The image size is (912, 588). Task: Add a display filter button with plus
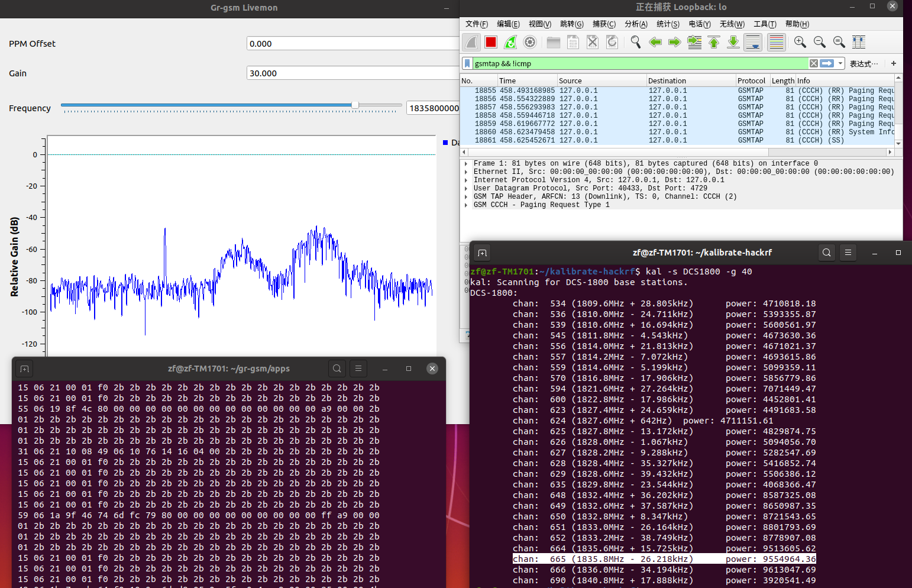[894, 63]
